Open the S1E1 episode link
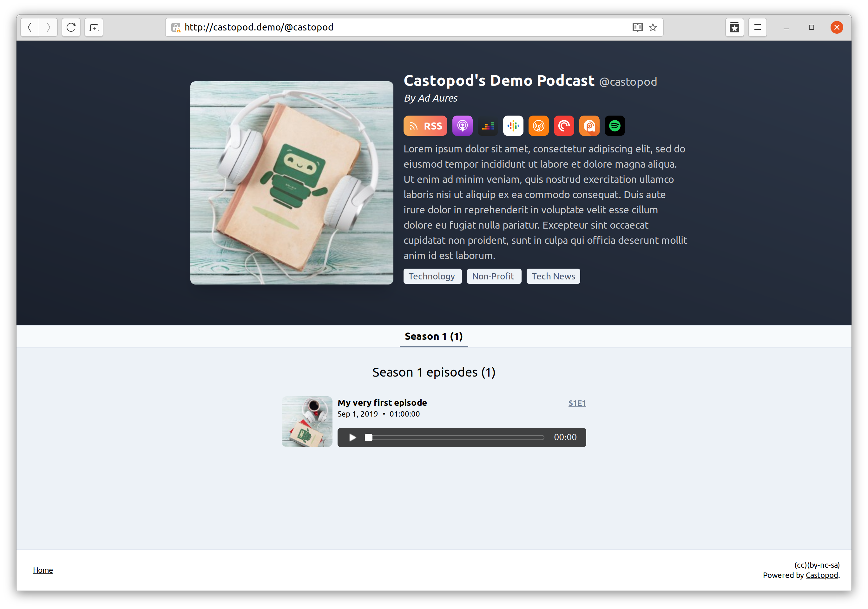The height and width of the screenshot is (609, 868). click(x=576, y=403)
